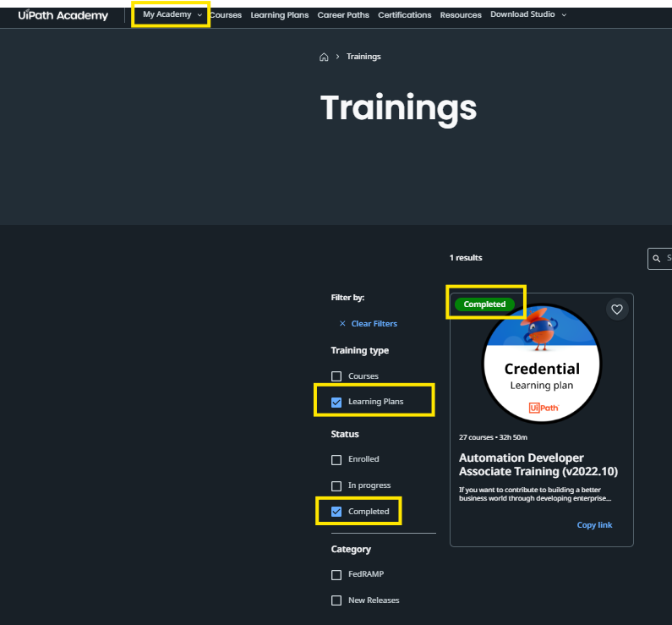Viewport: 672px width, 625px height.
Task: Expand the Download Studio dropdown
Action: tap(528, 14)
